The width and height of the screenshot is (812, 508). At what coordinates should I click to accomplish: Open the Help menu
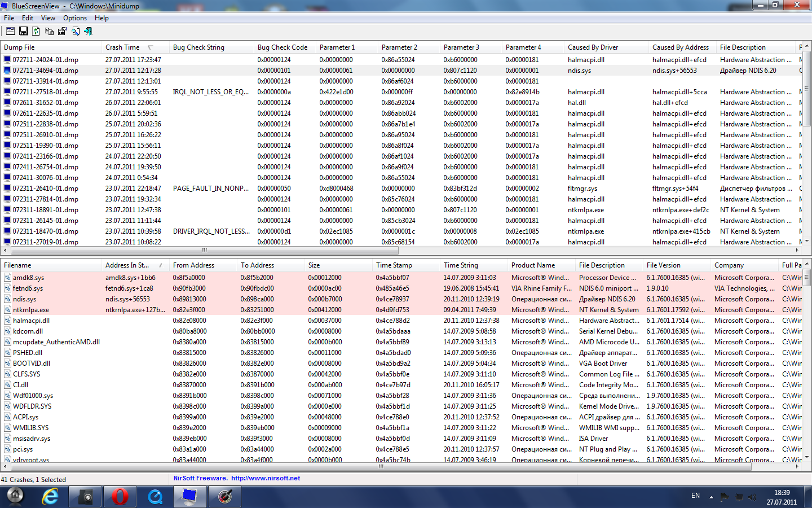tap(102, 18)
